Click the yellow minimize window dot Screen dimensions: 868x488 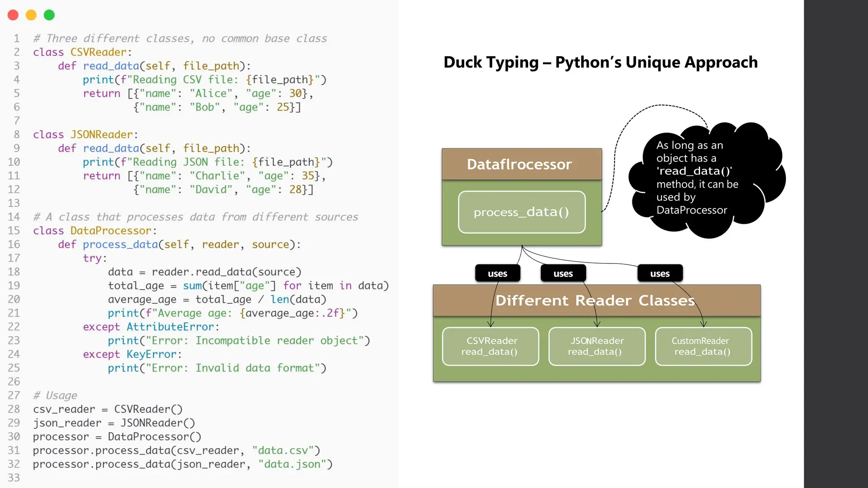pos(31,15)
